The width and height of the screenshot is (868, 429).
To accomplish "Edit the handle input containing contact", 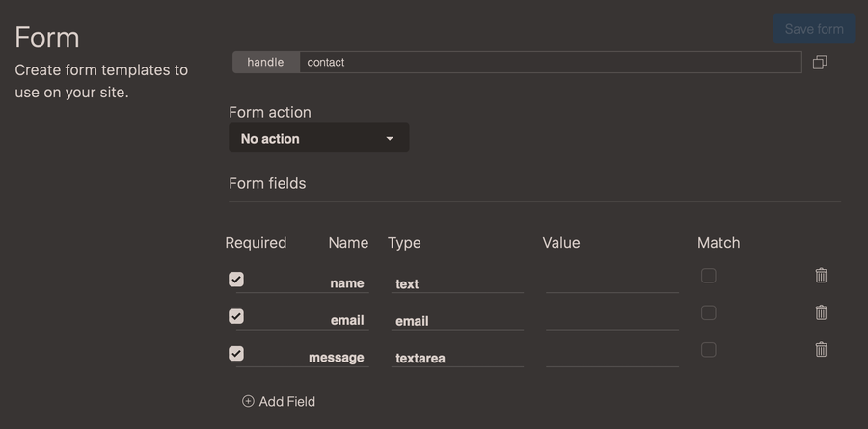I will 550,62.
